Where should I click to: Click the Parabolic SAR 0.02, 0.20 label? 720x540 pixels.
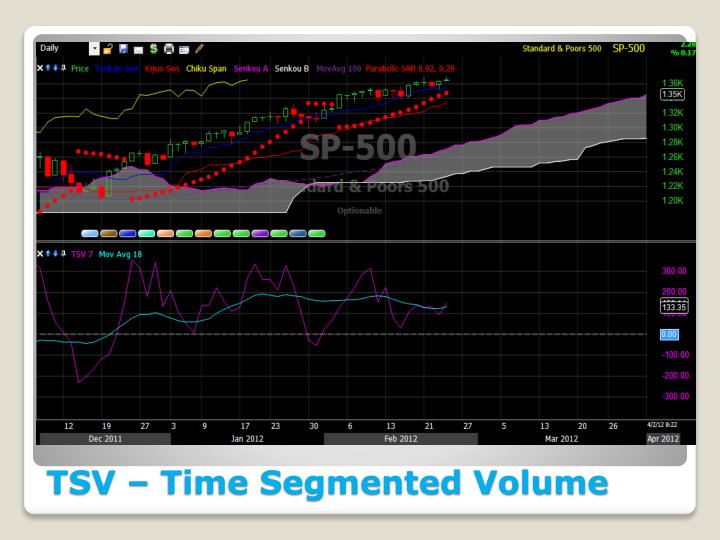coord(410,68)
